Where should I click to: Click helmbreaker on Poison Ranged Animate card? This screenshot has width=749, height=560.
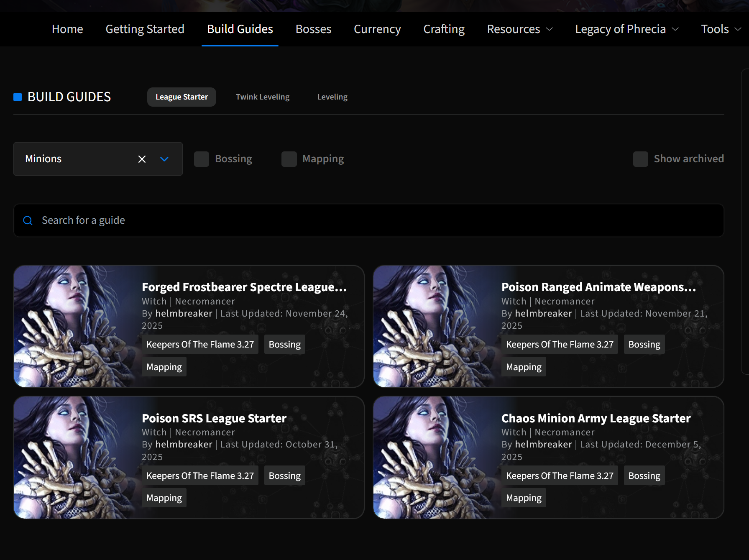coord(543,314)
